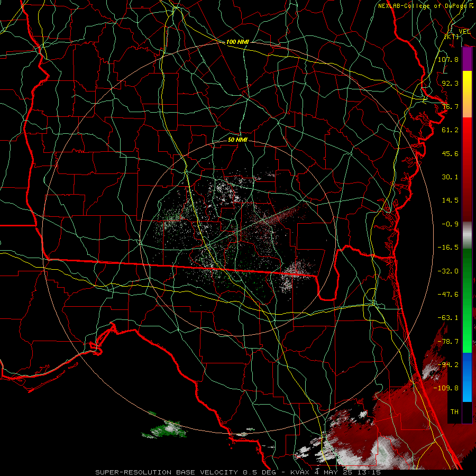Click the 14.5 velocity scale value

[x=450, y=200]
